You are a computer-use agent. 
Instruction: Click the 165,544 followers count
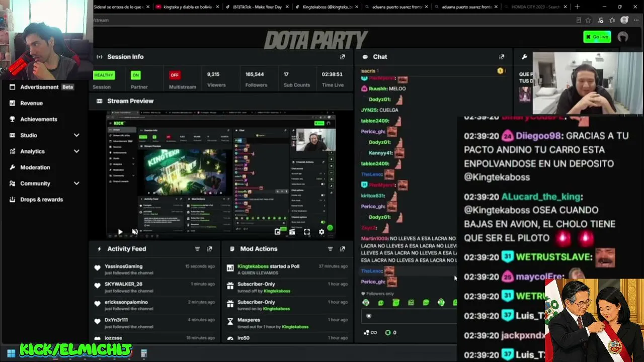pos(255,74)
